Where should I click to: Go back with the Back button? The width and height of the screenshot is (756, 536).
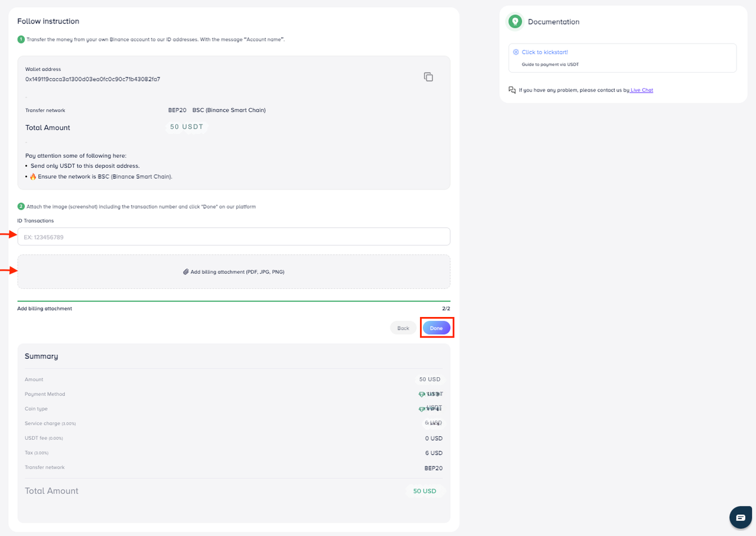(403, 328)
